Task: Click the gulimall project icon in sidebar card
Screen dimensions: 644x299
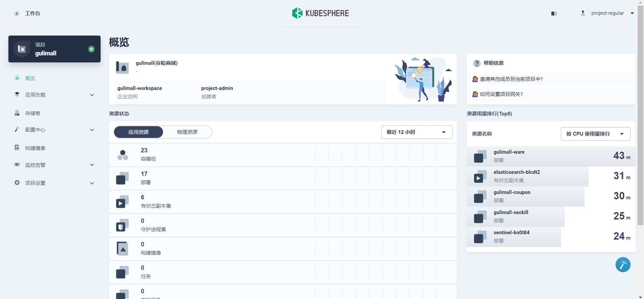Action: (x=22, y=49)
